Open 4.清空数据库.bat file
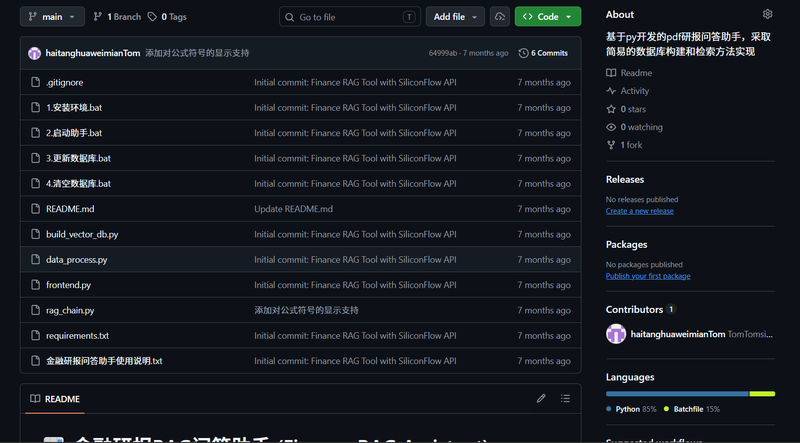The width and height of the screenshot is (800, 443). click(x=78, y=184)
